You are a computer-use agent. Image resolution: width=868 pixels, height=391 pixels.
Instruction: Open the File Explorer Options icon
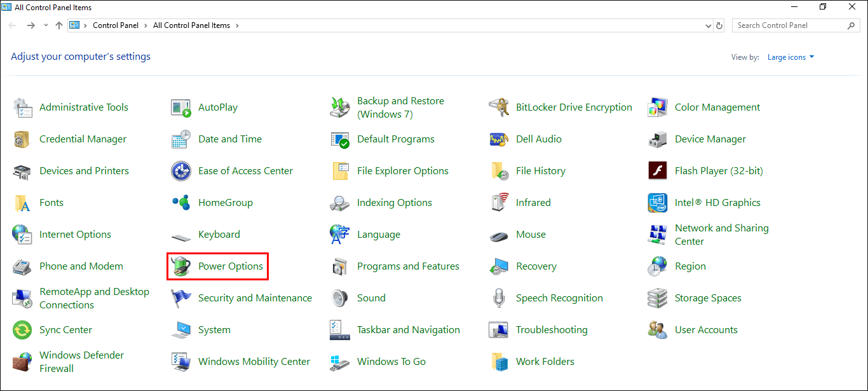pos(340,171)
